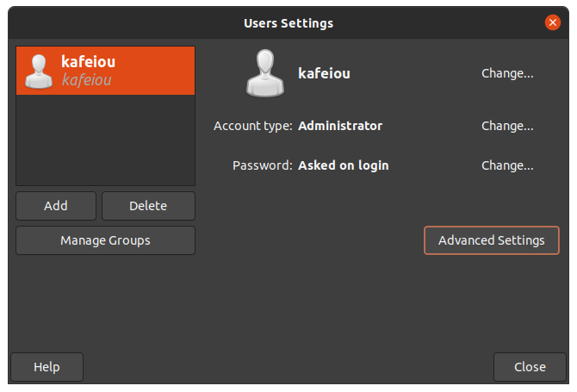Click the Asked on login password value
The image size is (577, 392).
point(344,165)
